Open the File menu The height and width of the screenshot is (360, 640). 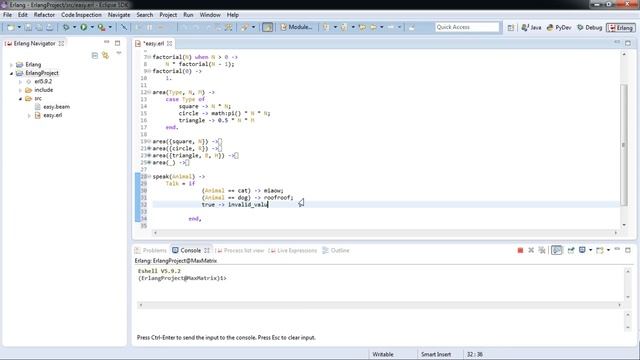(7, 15)
